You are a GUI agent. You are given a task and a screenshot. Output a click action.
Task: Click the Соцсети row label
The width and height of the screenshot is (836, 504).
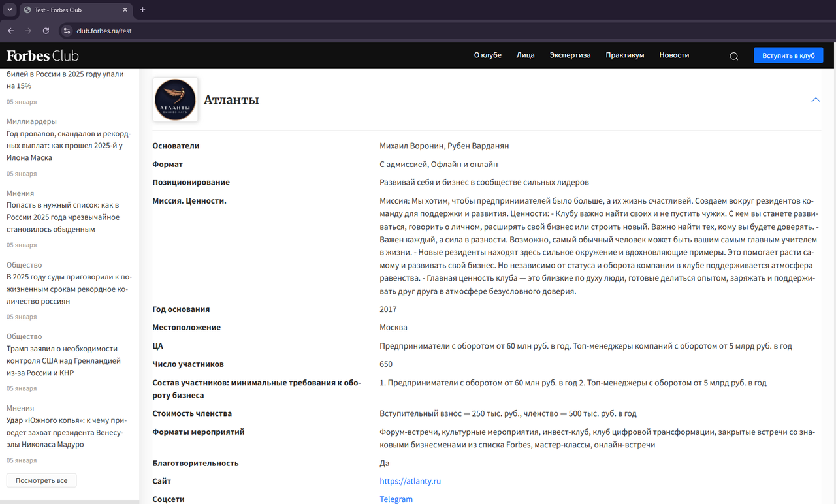(x=169, y=499)
